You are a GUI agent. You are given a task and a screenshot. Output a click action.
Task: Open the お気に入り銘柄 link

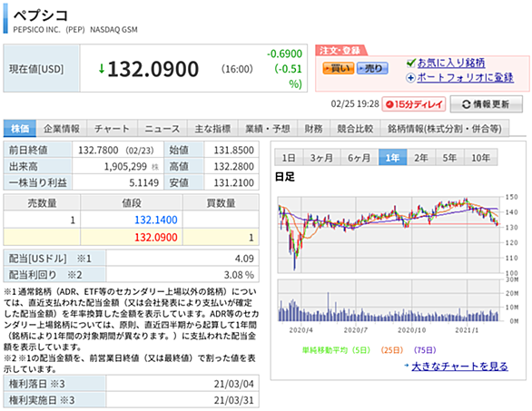point(451,63)
